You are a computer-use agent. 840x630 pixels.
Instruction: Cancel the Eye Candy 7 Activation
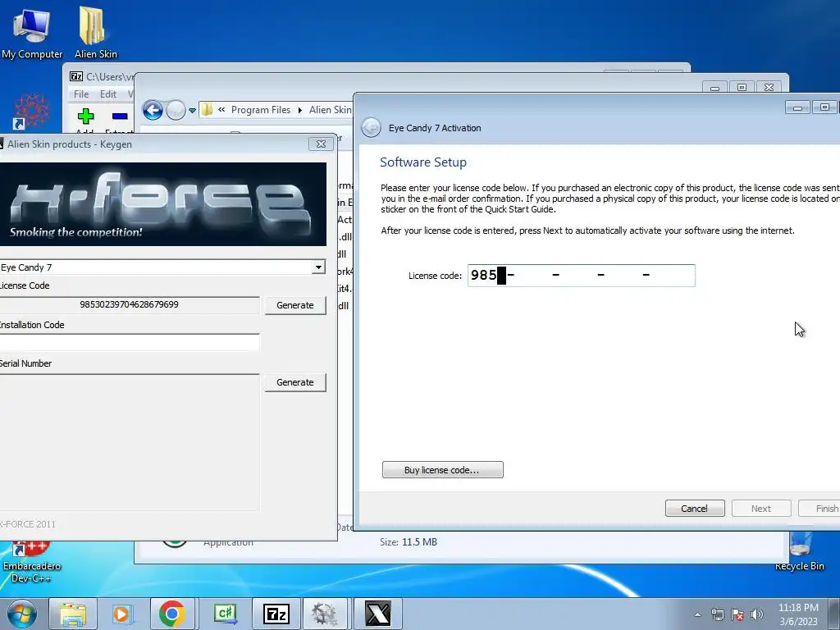(694, 509)
